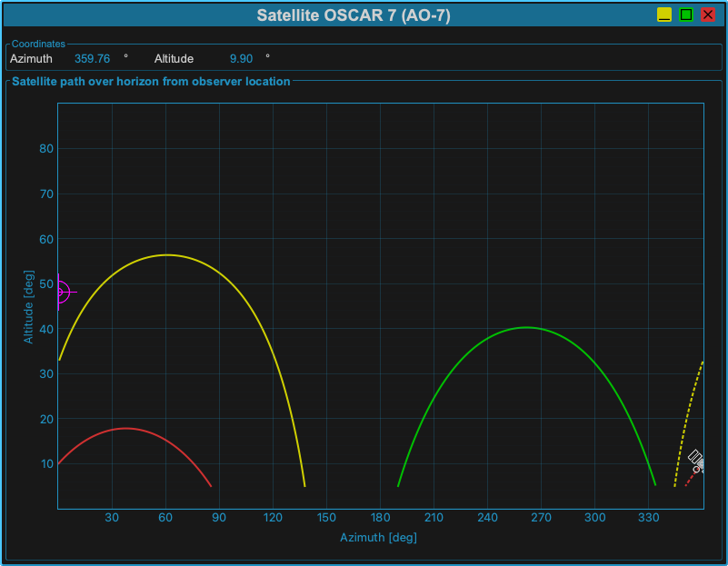Close the Satellite OSCAR 7 window

pos(708,15)
